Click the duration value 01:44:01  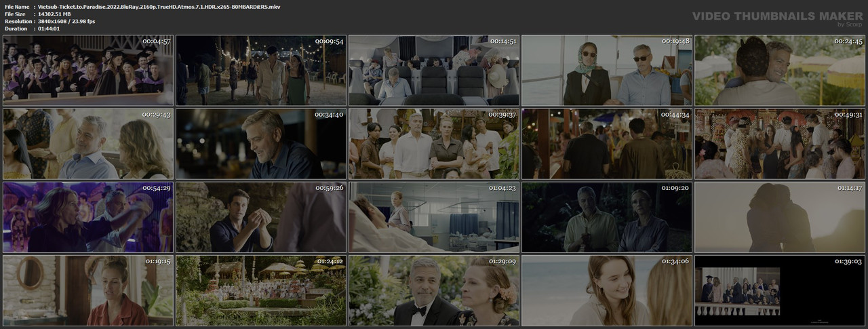50,28
